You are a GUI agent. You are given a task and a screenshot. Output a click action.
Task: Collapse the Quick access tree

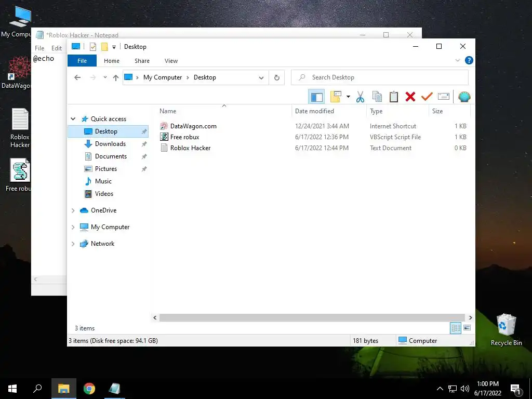[73, 119]
